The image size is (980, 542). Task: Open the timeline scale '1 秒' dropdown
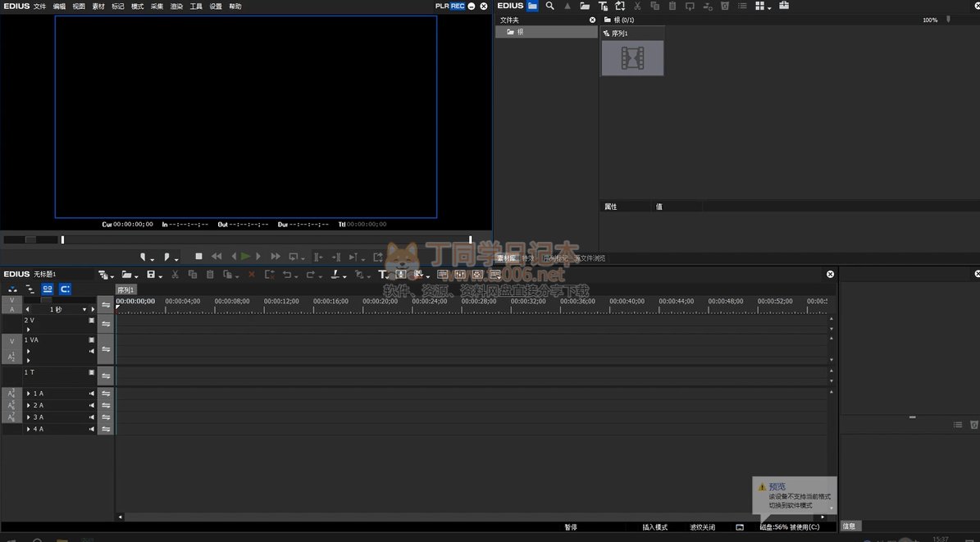pyautogui.click(x=84, y=310)
